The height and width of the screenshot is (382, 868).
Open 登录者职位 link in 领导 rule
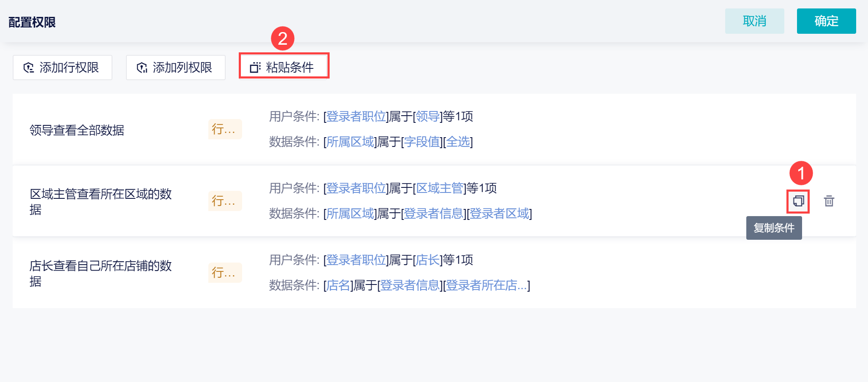pos(356,116)
